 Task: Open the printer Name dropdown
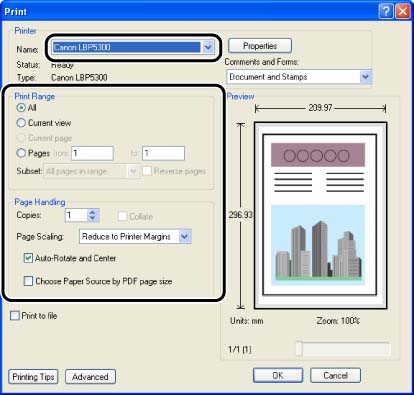[x=208, y=47]
